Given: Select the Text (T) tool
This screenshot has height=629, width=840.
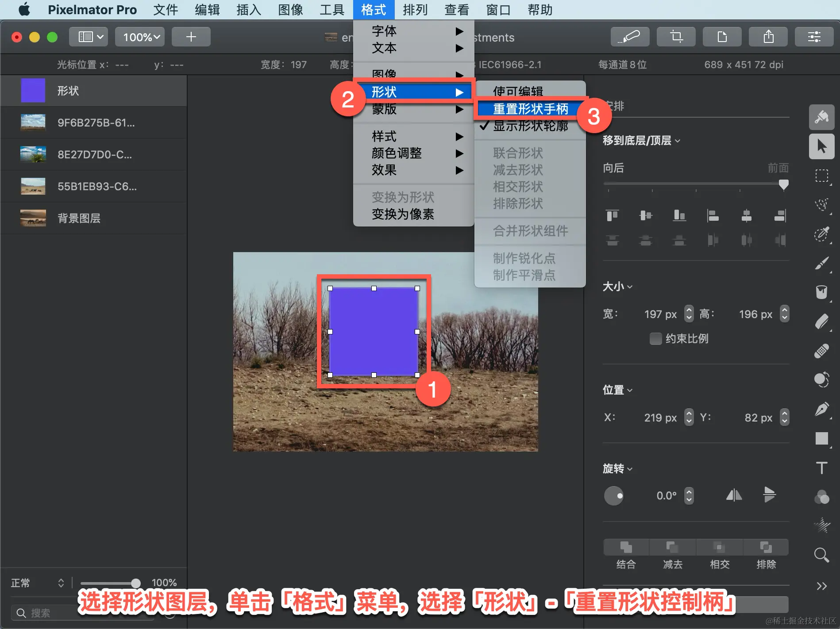Looking at the screenshot, I should [822, 468].
